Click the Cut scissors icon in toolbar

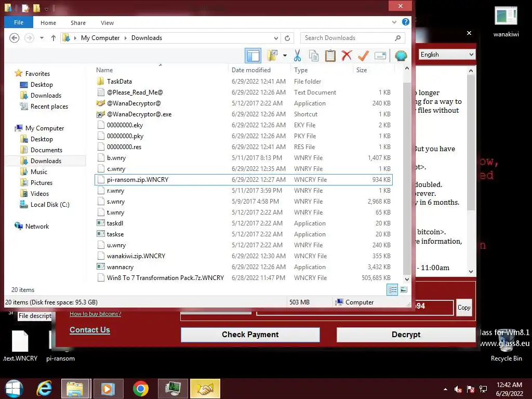297,56
